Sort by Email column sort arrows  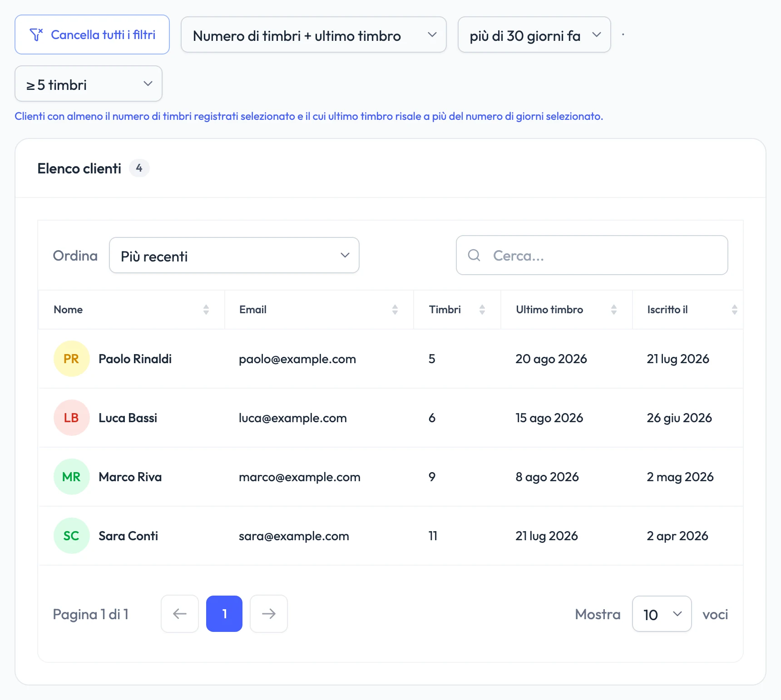tap(395, 310)
